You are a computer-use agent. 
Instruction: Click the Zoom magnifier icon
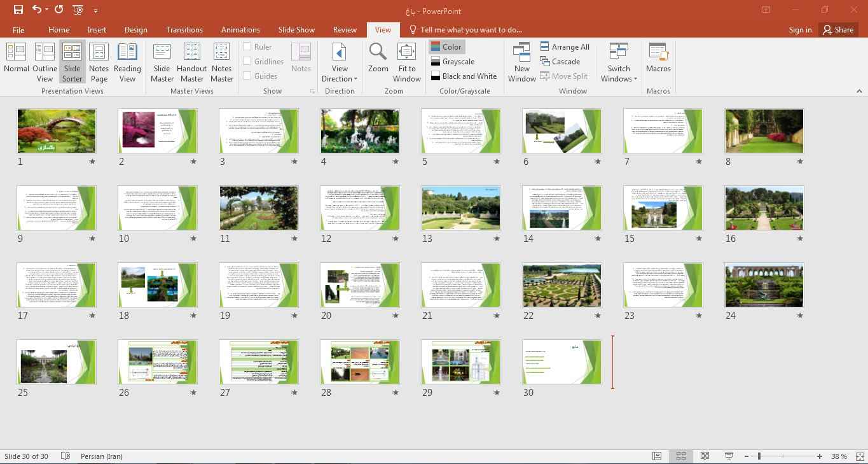click(x=378, y=52)
